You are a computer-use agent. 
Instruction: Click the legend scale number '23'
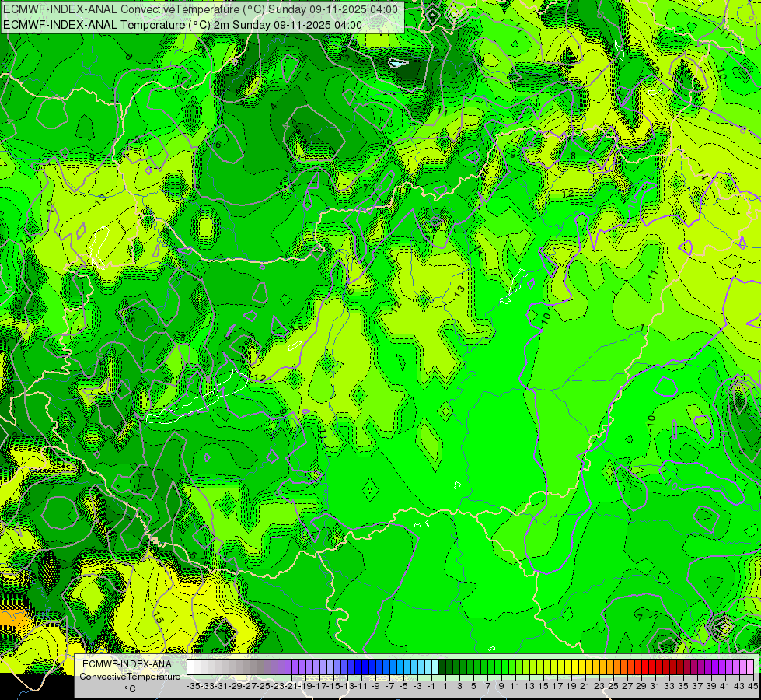[x=599, y=686]
